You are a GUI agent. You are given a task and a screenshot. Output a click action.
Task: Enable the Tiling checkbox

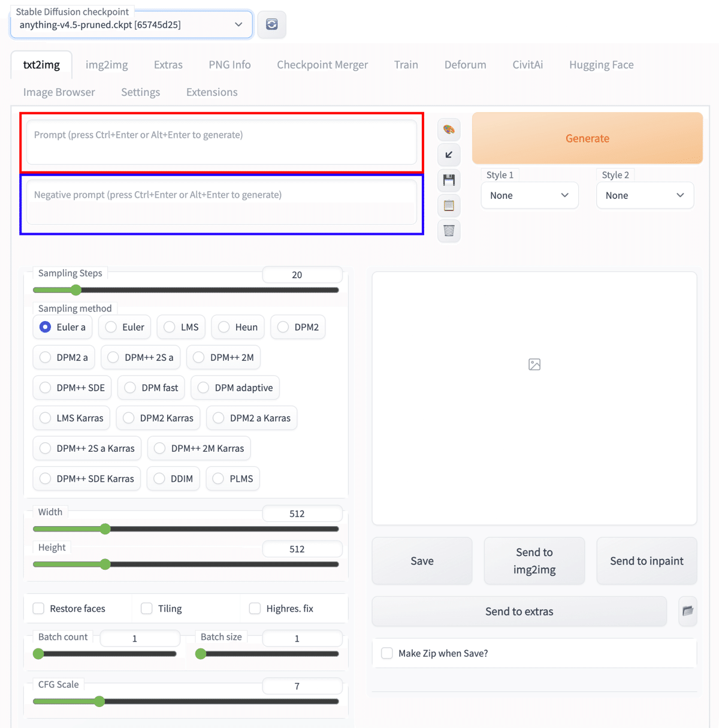point(146,609)
